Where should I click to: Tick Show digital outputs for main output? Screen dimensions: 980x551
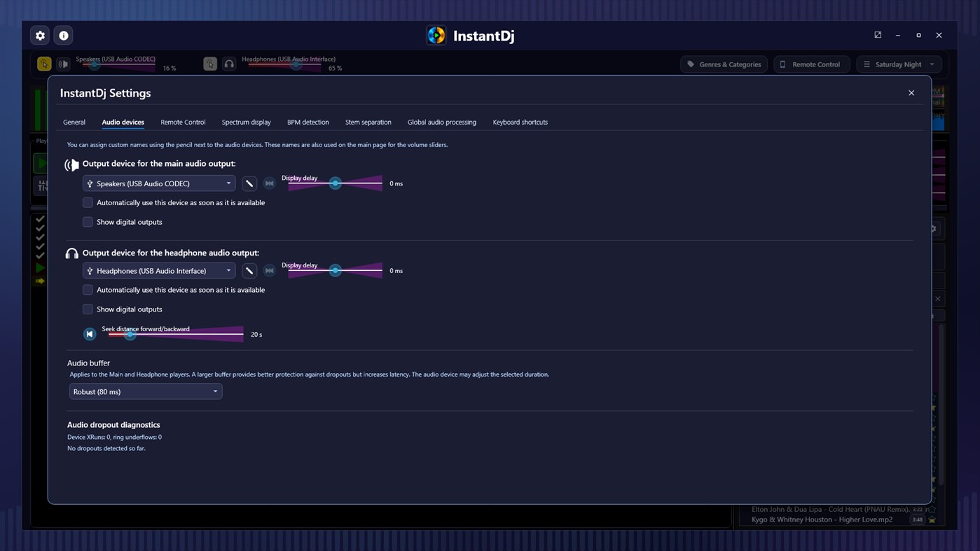click(88, 222)
